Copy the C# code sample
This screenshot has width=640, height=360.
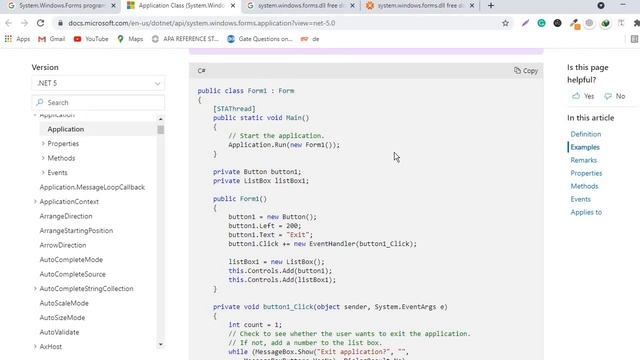coord(526,71)
